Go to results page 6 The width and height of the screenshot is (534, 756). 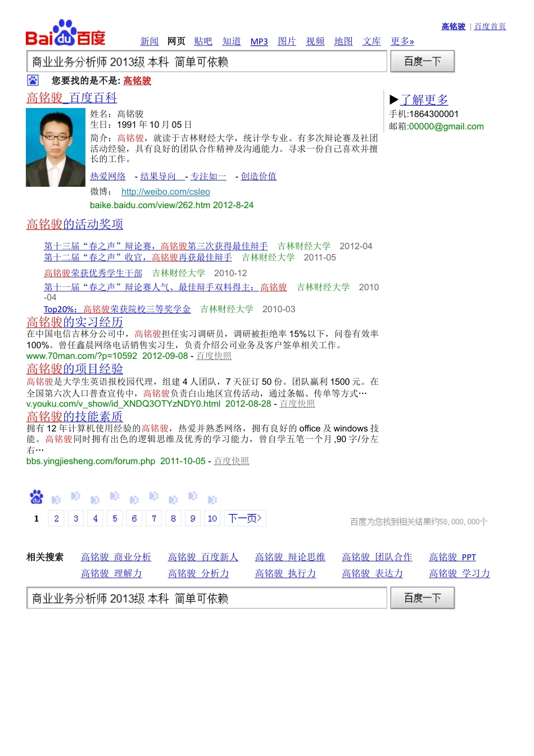click(134, 518)
